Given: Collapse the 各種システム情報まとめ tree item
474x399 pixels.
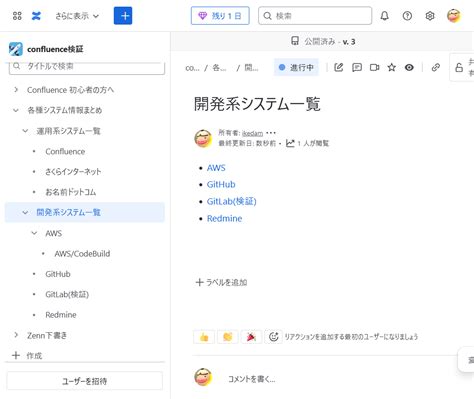Looking at the screenshot, I should pyautogui.click(x=16, y=110).
